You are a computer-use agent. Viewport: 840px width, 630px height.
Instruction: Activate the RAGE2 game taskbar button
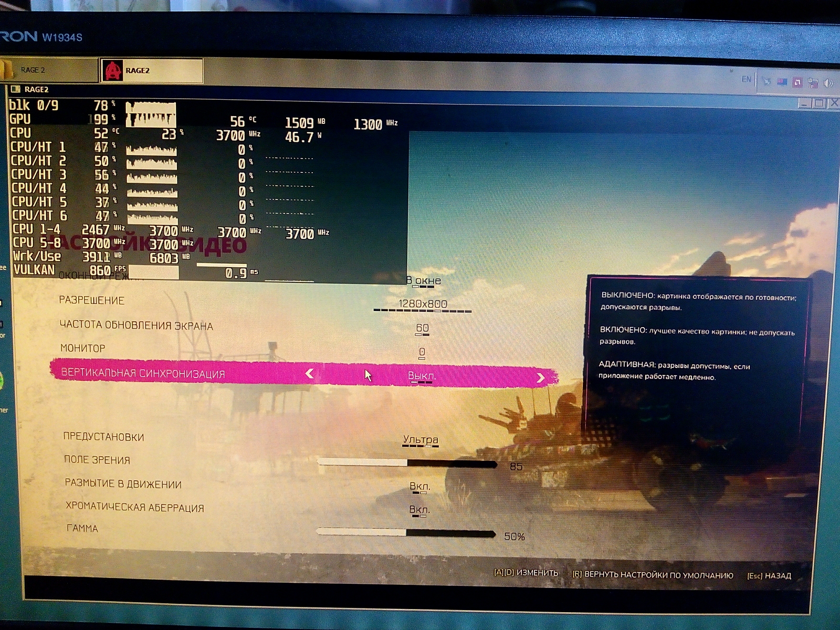(152, 70)
